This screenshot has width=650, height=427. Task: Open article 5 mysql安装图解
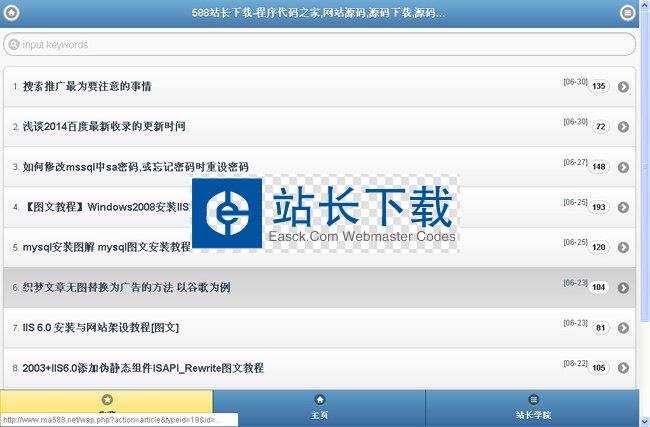pos(319,247)
